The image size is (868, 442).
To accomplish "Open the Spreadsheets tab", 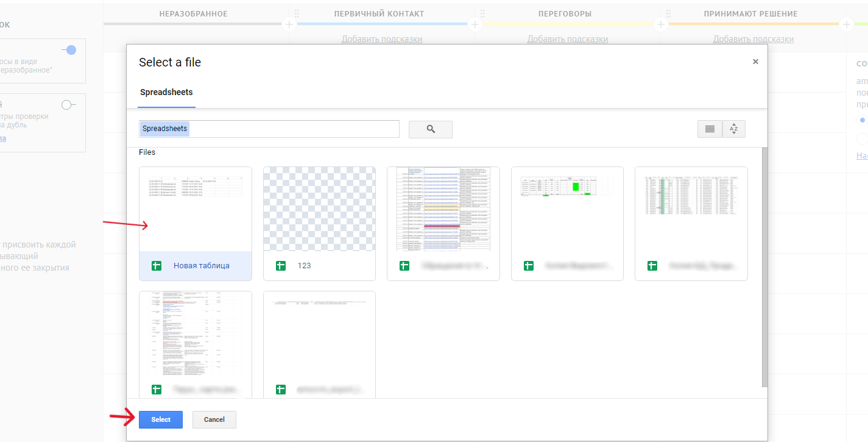I will (x=166, y=92).
